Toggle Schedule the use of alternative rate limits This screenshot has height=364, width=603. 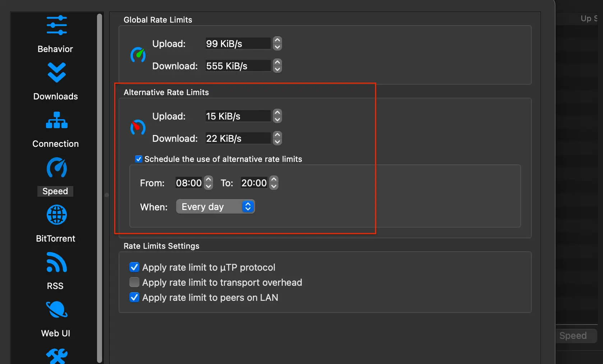click(138, 159)
